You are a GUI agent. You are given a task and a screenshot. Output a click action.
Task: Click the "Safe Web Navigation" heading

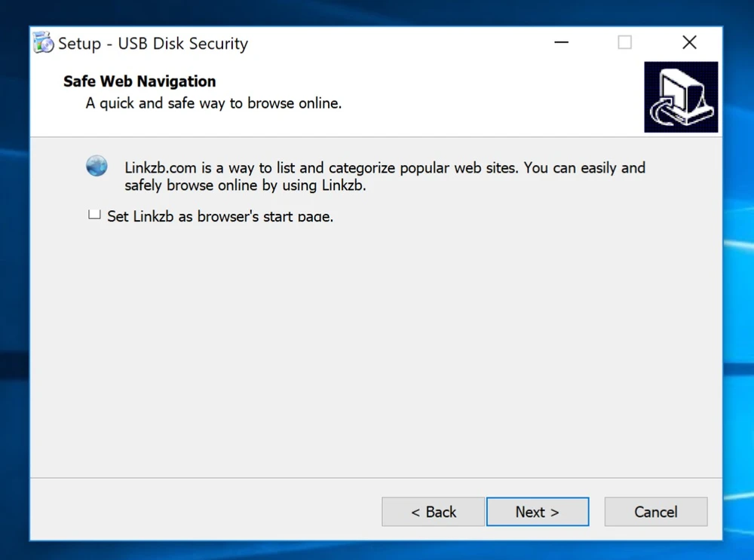(x=139, y=81)
